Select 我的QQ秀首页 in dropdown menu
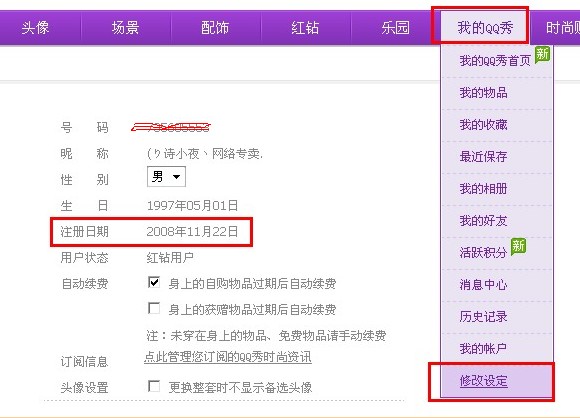This screenshot has height=418, width=580. coord(495,60)
